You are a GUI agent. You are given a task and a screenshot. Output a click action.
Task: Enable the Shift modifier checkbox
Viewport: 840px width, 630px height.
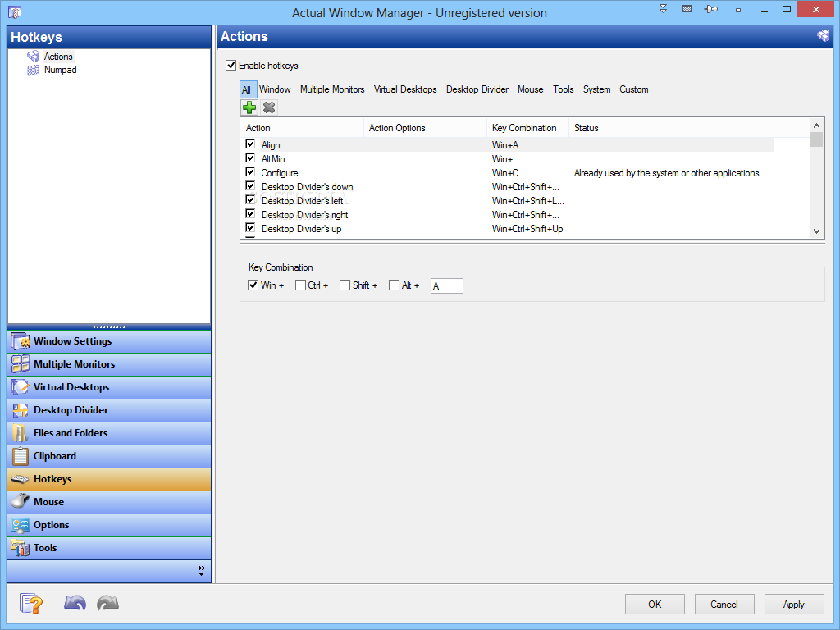click(x=345, y=285)
